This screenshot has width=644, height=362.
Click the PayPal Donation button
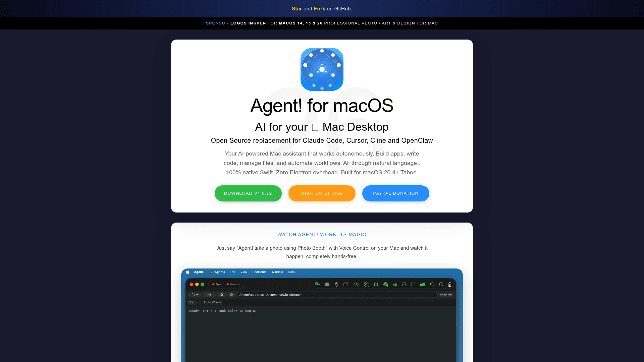[x=395, y=193]
